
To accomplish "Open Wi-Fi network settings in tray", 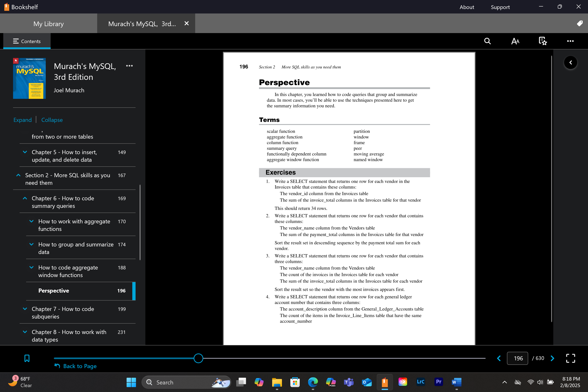I will pos(530,382).
